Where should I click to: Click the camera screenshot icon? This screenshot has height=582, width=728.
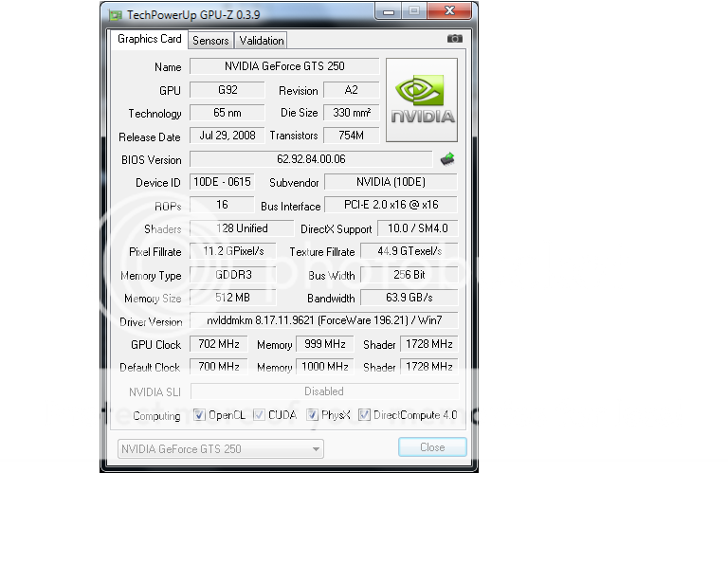coord(455,39)
